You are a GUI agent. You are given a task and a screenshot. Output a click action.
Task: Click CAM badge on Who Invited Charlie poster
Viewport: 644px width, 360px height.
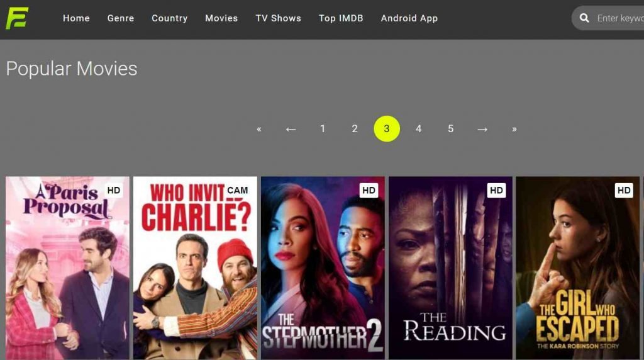237,190
